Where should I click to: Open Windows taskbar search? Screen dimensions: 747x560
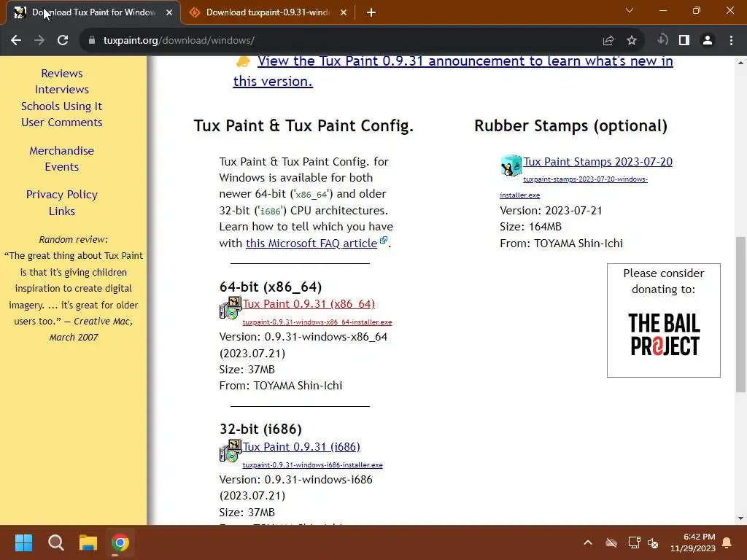coord(55,542)
